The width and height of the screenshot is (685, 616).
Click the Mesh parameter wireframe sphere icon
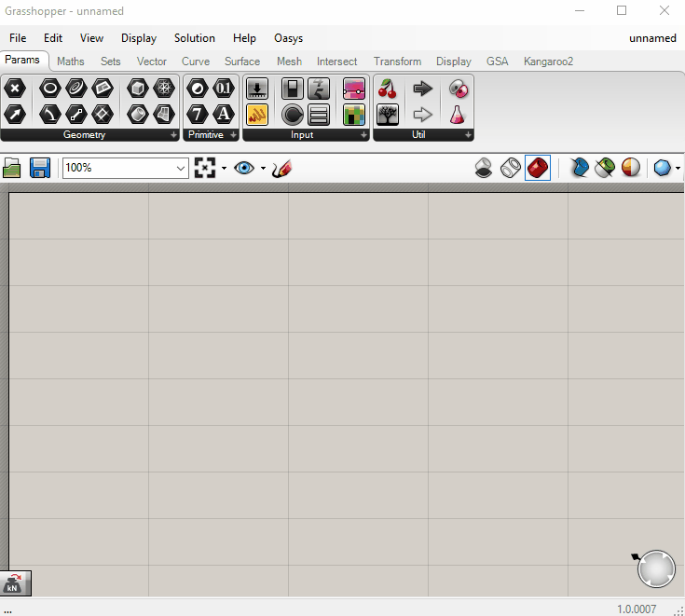pos(164,89)
